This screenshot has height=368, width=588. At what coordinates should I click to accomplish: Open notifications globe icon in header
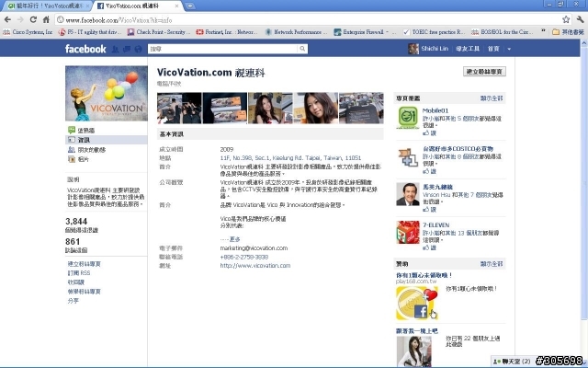tap(139, 49)
